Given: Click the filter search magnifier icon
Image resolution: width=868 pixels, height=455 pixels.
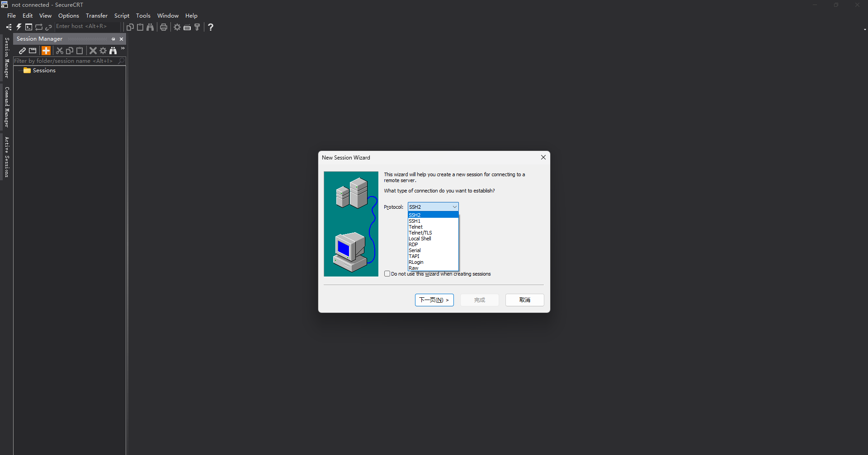Looking at the screenshot, I should click(x=121, y=61).
